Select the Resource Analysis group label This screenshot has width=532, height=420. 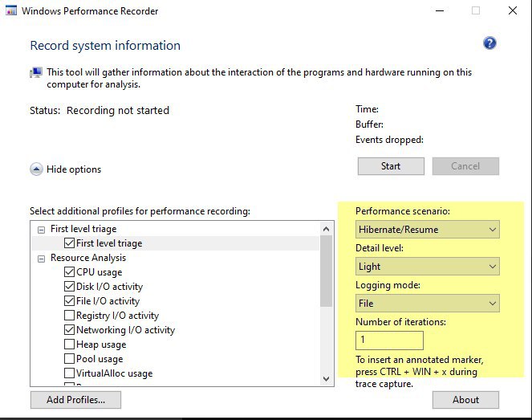click(x=88, y=258)
